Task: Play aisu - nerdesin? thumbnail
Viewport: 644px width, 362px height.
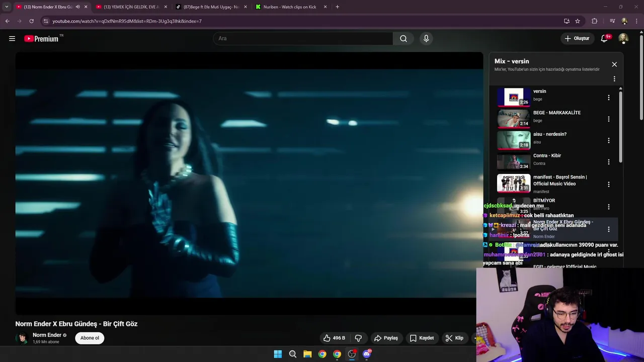Action: point(514,140)
